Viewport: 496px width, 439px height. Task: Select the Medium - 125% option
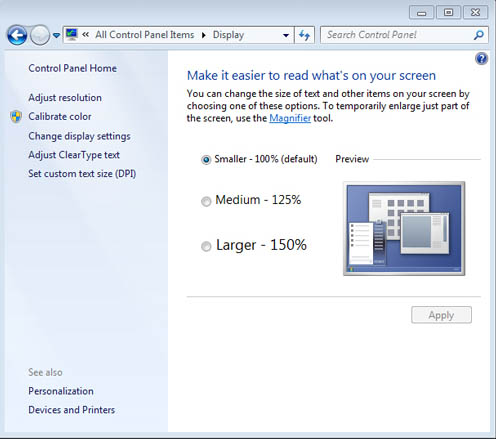click(x=206, y=201)
